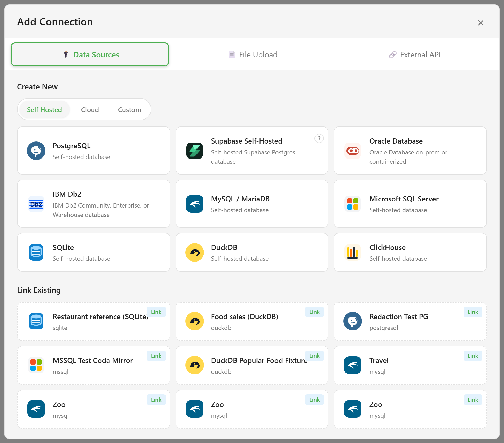Link the MSSQL Test Coda Mirror connection

tap(156, 356)
